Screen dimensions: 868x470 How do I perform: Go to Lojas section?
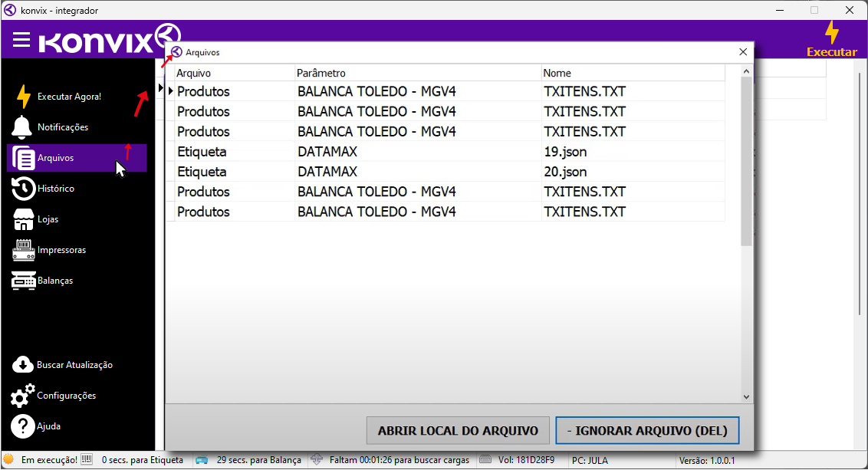click(x=48, y=219)
